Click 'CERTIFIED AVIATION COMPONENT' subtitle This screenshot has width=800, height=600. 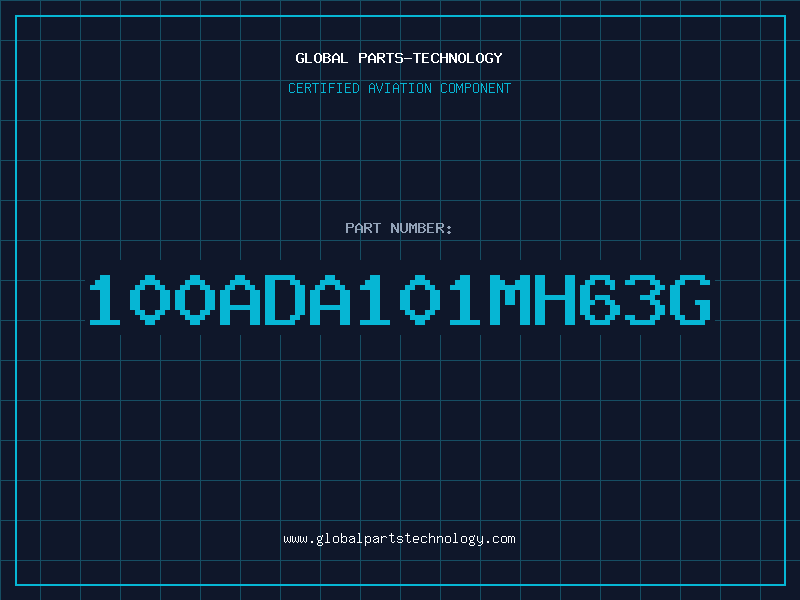[x=399, y=88]
